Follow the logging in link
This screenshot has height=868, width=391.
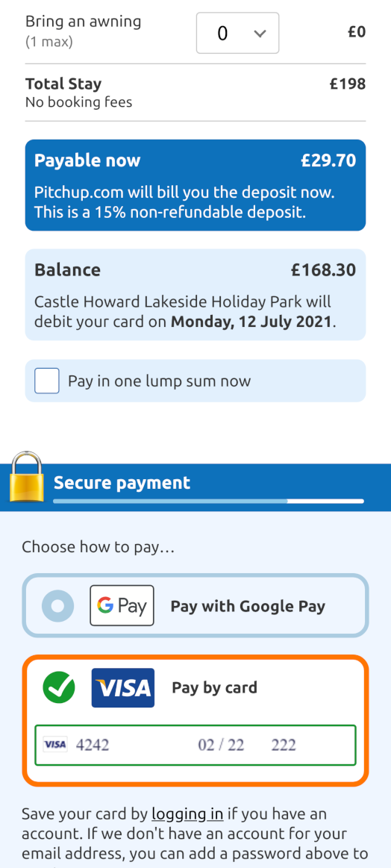click(x=187, y=814)
